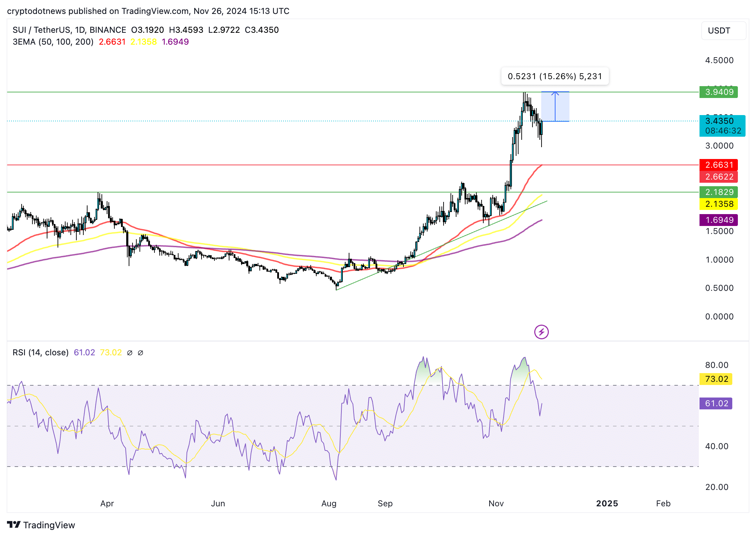Click the TradingView logo at bottom

[x=41, y=525]
